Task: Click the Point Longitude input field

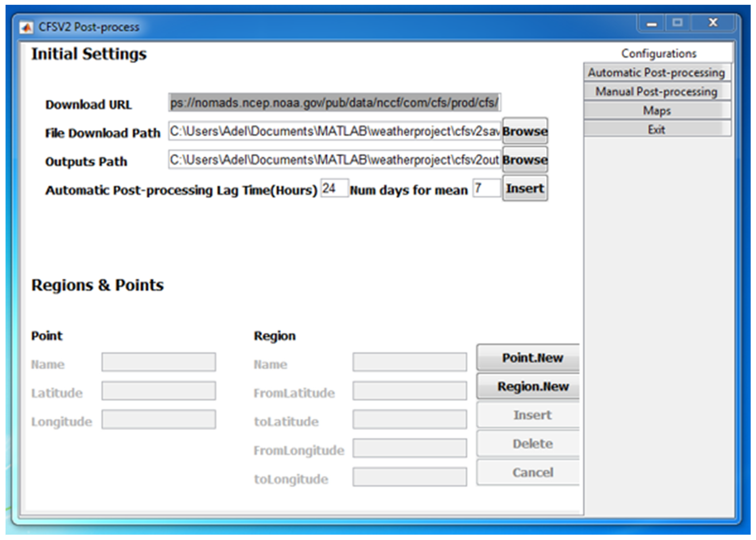Action: 159,420
